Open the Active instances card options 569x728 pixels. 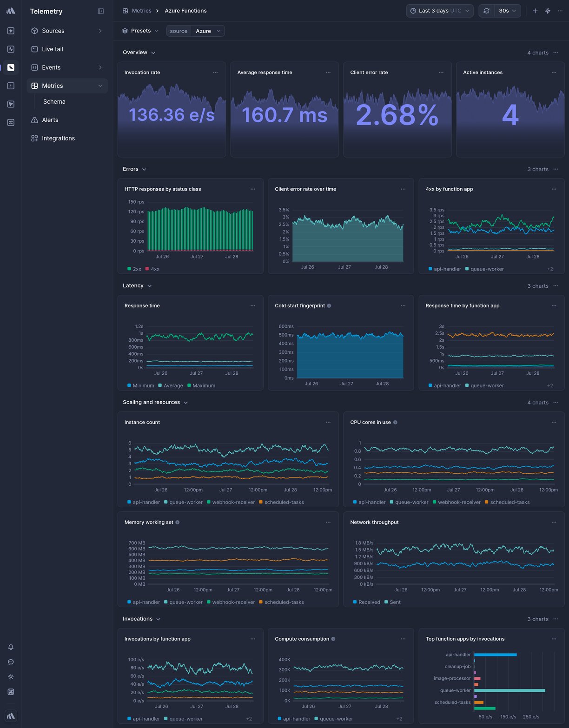coord(554,73)
